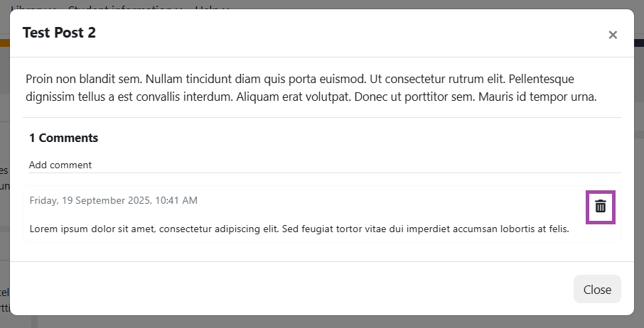Click the dimmed backdrop below the dialog
644x328 pixels.
[320, 322]
